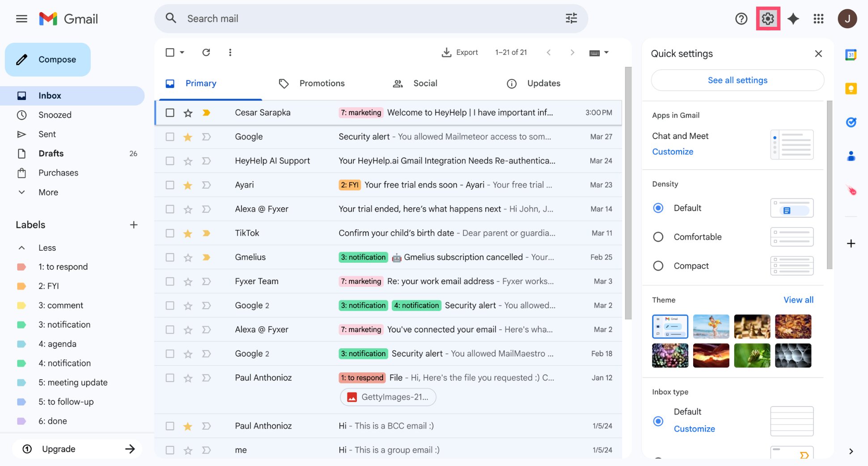Close the Quick settings panel
The width and height of the screenshot is (868, 466).
(818, 54)
